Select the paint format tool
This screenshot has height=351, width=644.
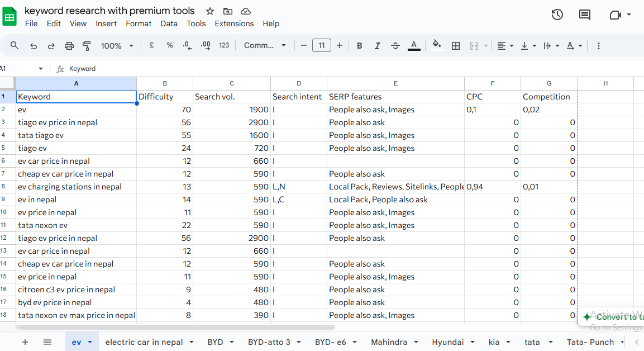[87, 46]
